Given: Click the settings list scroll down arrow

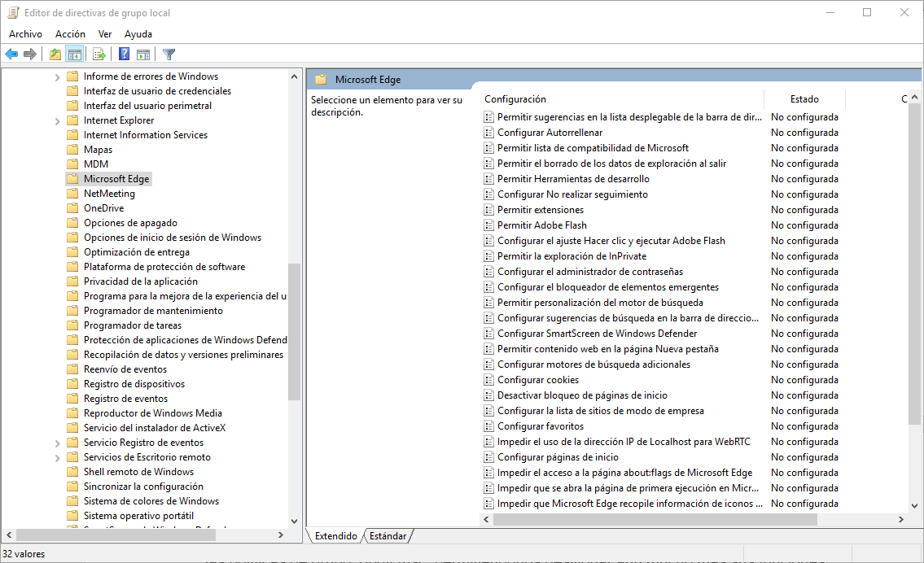Looking at the screenshot, I should coord(914,505).
